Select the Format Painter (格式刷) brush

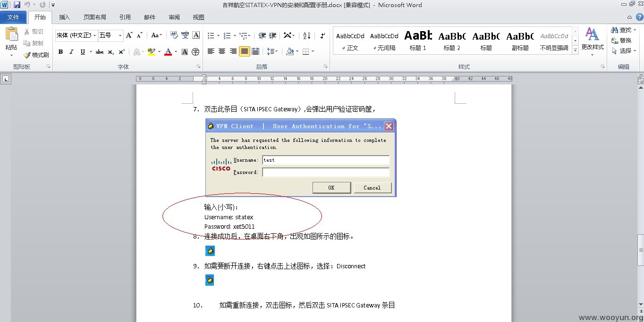click(27, 55)
